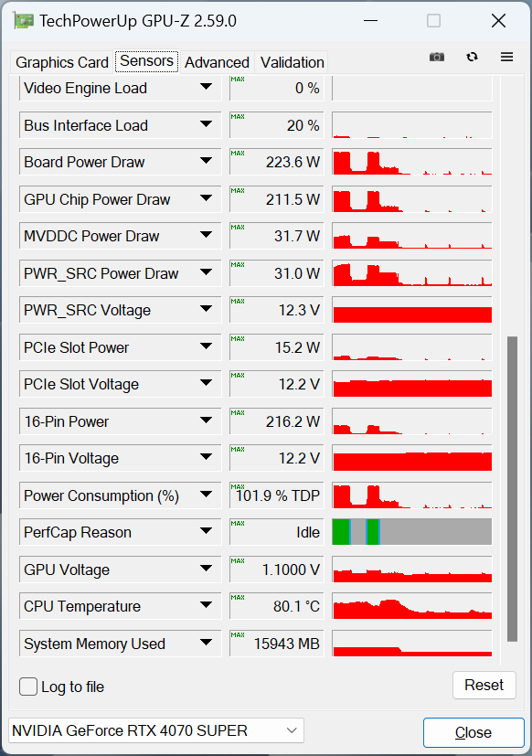Open MVDDC Power Draw dropdown arrow

(206, 235)
